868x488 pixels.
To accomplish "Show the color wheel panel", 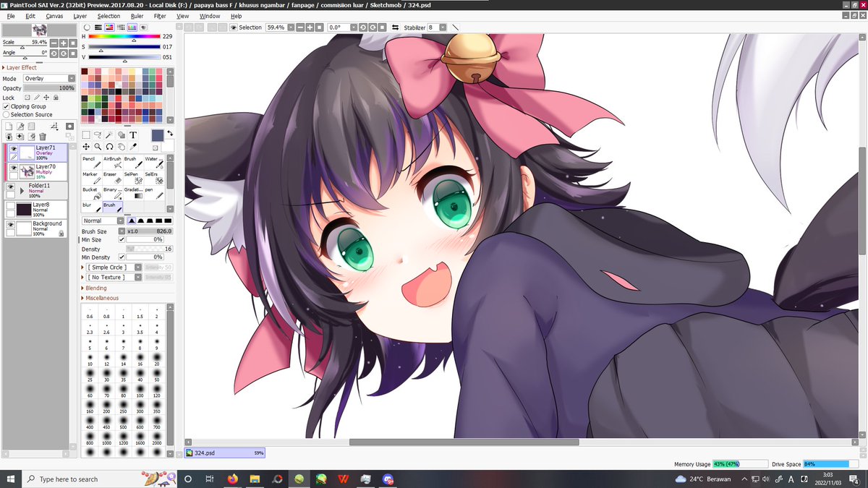I will (x=87, y=27).
